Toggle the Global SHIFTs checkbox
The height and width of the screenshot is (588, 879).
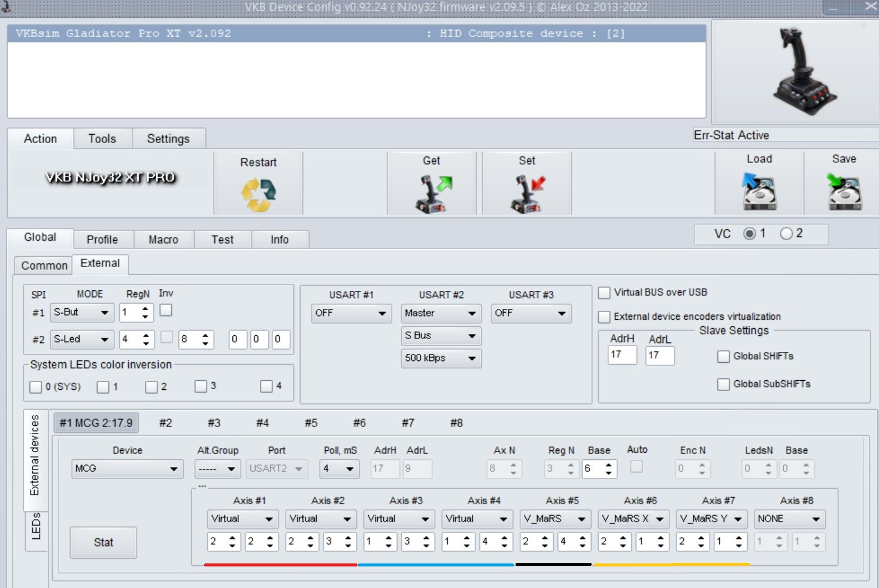pyautogui.click(x=723, y=357)
